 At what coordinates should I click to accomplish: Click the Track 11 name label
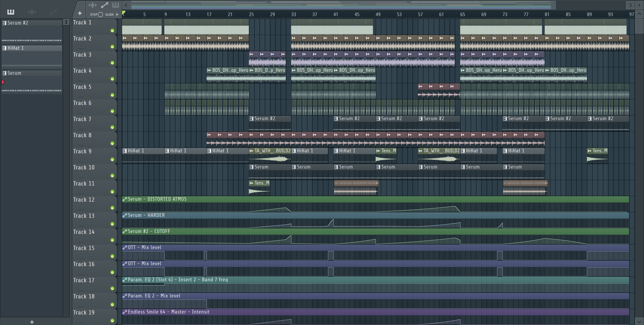84,183
